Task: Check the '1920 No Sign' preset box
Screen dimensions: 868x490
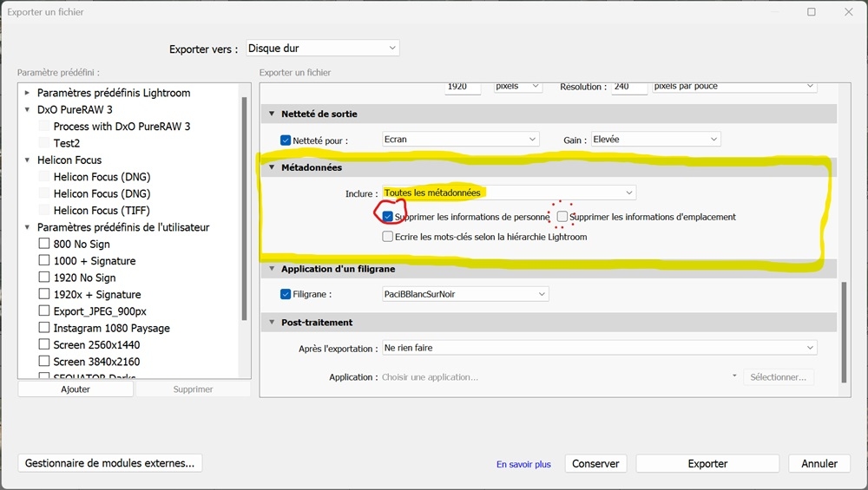Action: click(44, 277)
